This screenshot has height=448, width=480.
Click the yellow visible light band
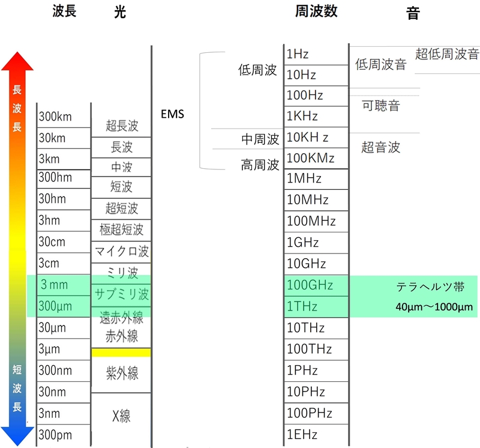(x=121, y=353)
